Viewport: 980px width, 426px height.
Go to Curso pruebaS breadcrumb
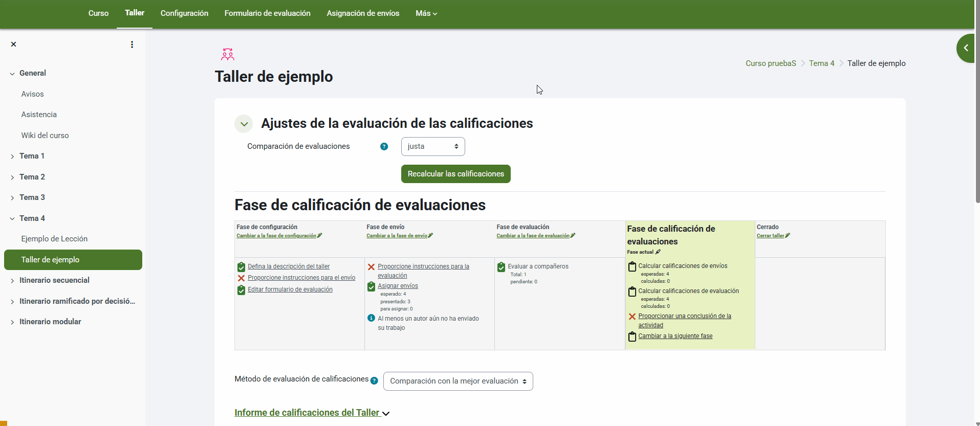coord(771,63)
